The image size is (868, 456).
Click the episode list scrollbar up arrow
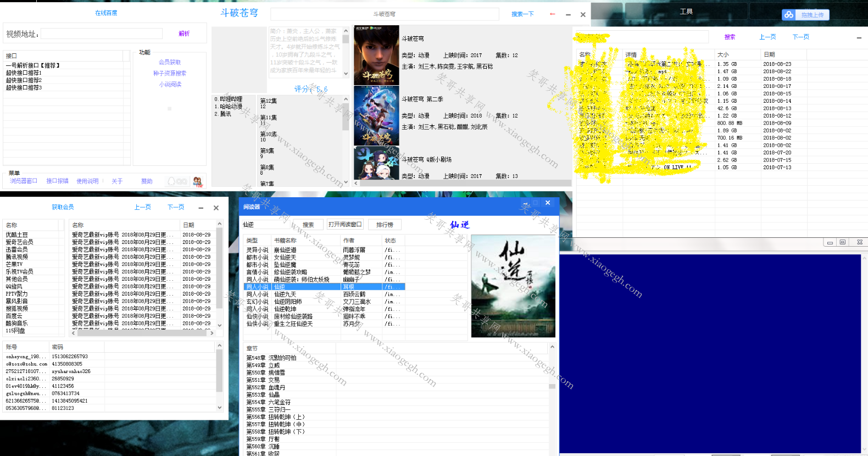346,99
